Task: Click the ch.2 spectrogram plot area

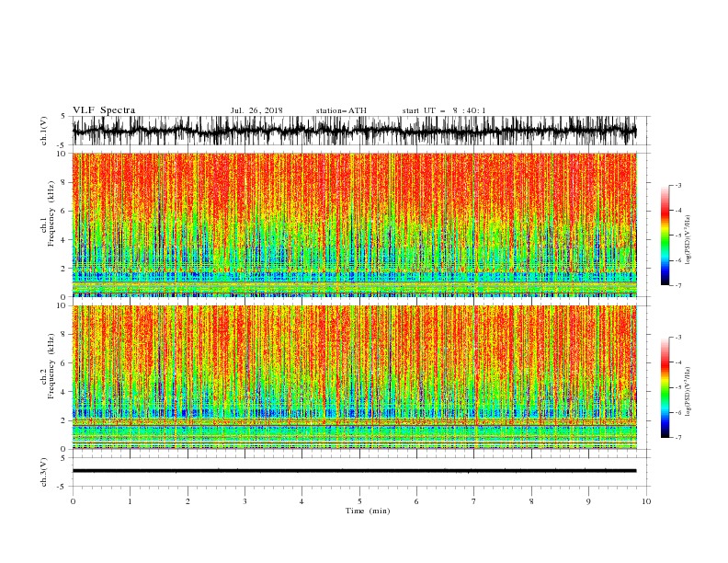Action: click(x=355, y=377)
